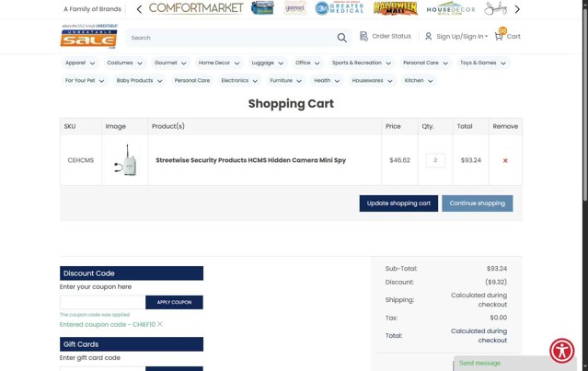Viewport: 588px width, 371px height.
Task: Click the APPLY COUPON button
Action: tap(174, 302)
